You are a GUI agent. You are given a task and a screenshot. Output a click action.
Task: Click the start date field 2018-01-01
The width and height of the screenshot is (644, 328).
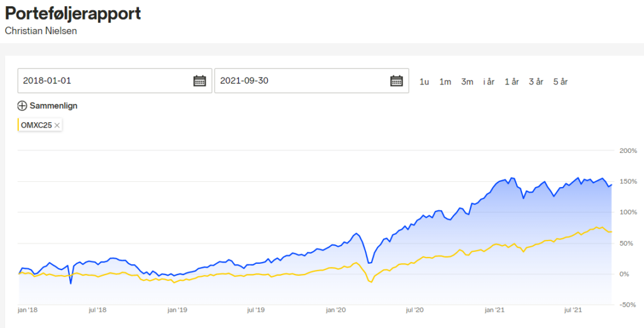click(114, 81)
